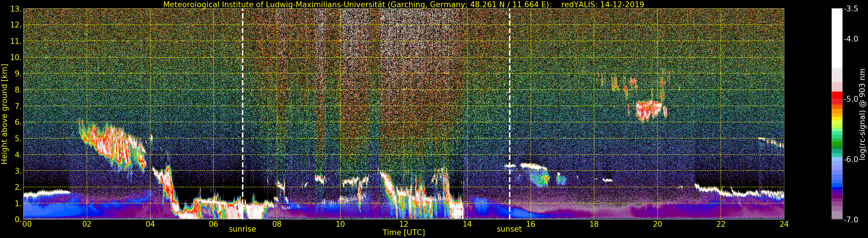The image size is (868, 238).
Task: Click the 'sunrise' label below the axis
Action: tap(242, 229)
